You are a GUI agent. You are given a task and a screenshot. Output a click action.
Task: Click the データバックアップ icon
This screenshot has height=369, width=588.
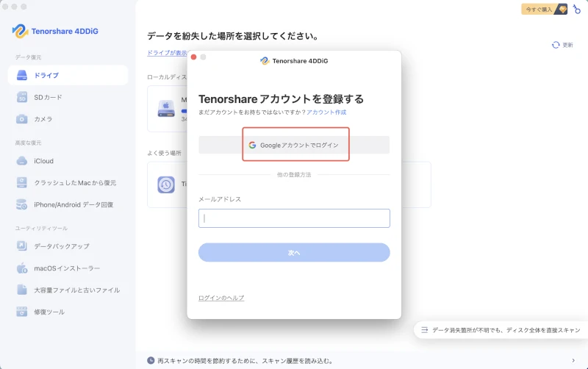(22, 246)
